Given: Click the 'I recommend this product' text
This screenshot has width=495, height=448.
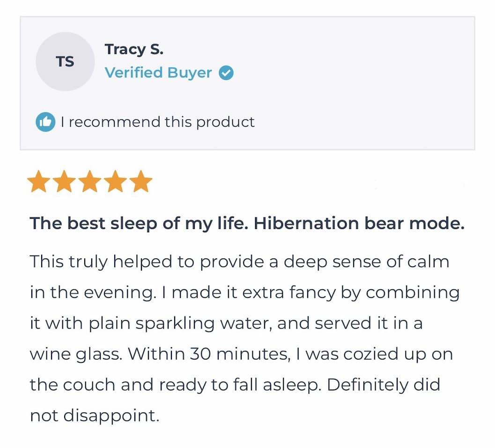Looking at the screenshot, I should [157, 122].
